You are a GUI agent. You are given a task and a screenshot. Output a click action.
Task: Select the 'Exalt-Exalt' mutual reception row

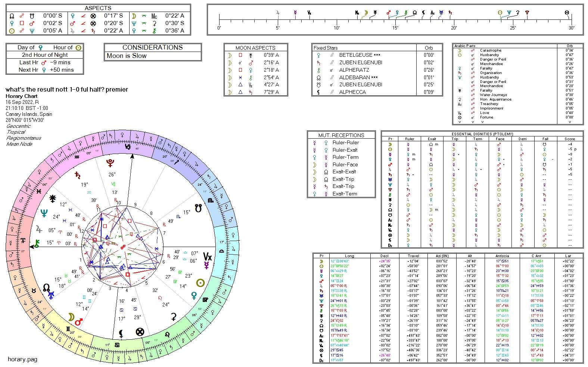341,172
